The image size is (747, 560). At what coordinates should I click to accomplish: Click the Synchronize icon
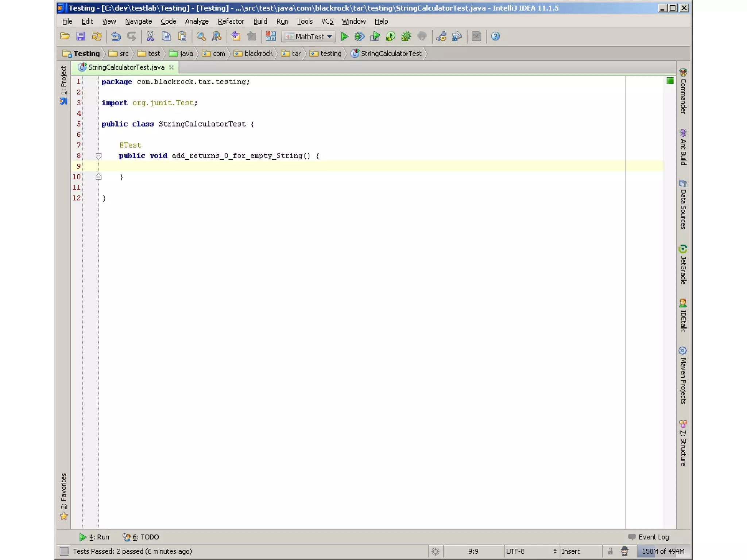click(x=97, y=36)
